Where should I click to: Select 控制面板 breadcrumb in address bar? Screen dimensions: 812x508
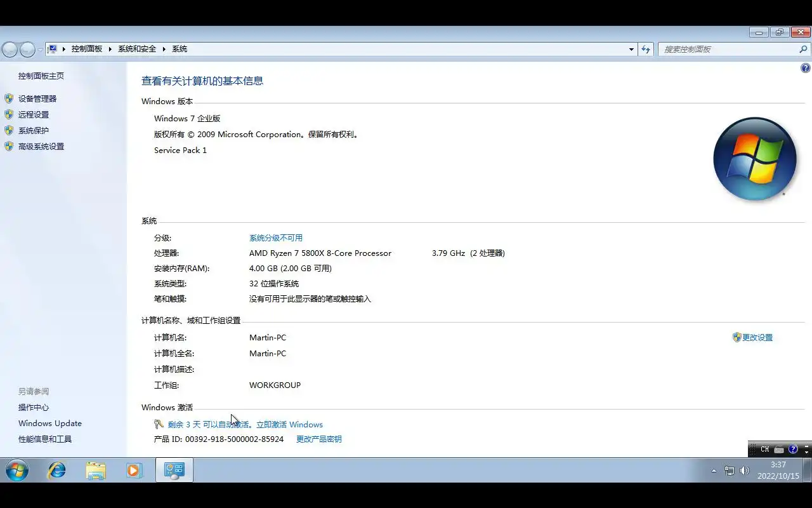tap(87, 49)
